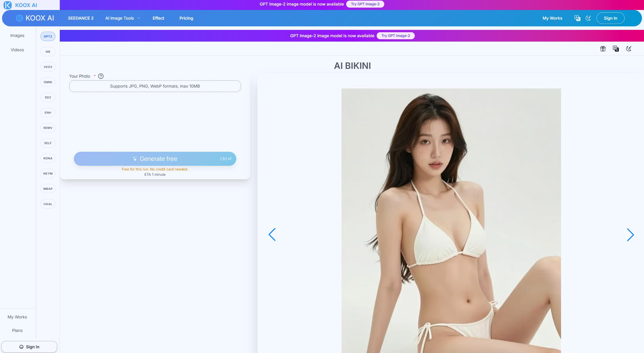Select the SD2 model chip
644x353 pixels.
tap(48, 97)
